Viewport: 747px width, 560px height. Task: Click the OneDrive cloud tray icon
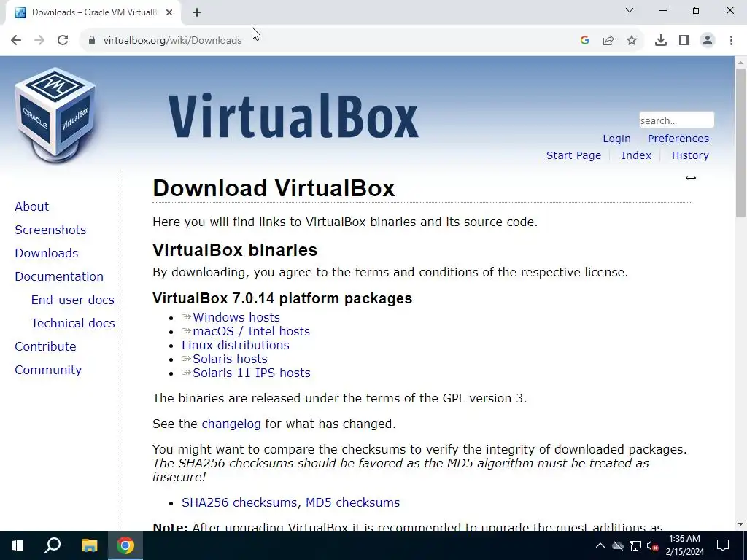[x=617, y=545]
